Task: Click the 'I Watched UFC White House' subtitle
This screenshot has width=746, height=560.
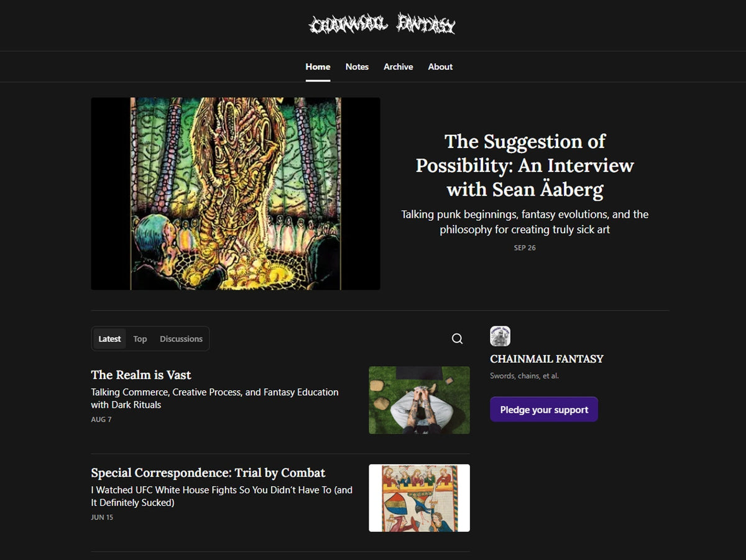Action: click(x=221, y=496)
